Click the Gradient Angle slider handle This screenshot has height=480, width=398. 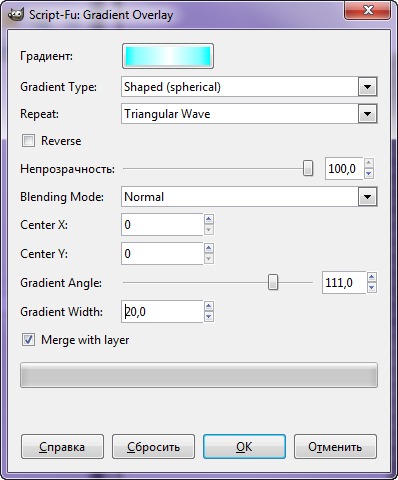pos(273,283)
